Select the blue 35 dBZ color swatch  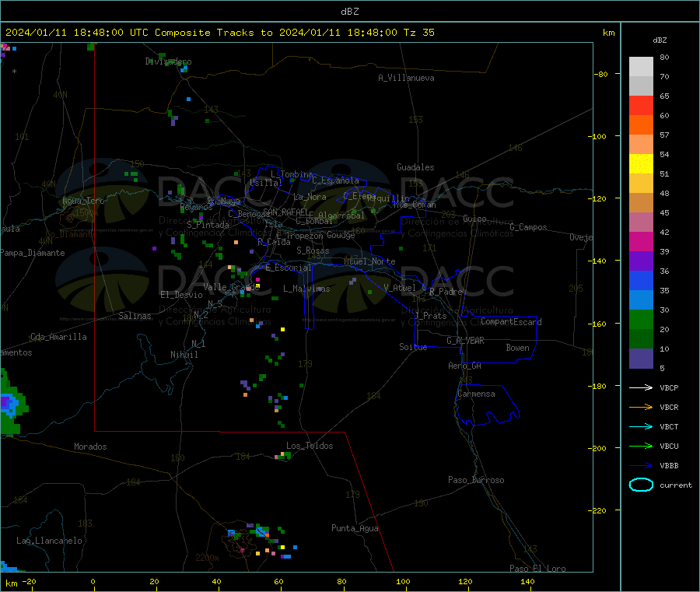click(x=641, y=280)
